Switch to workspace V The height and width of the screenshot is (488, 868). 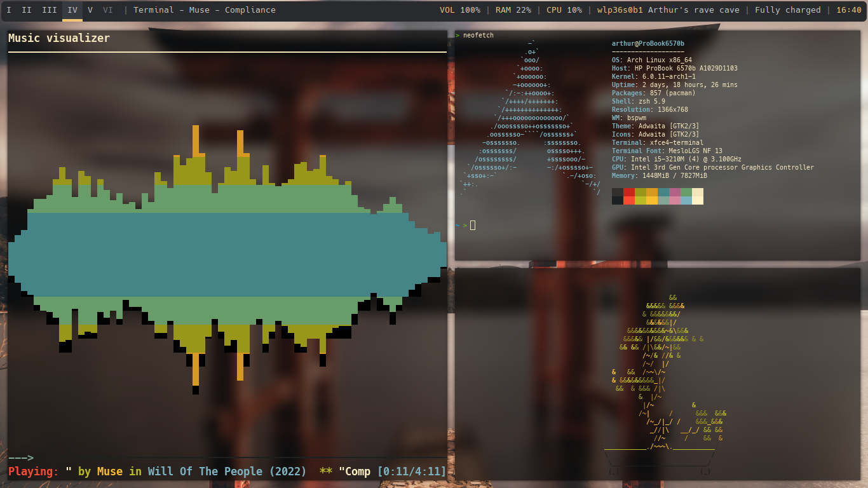[x=90, y=10]
